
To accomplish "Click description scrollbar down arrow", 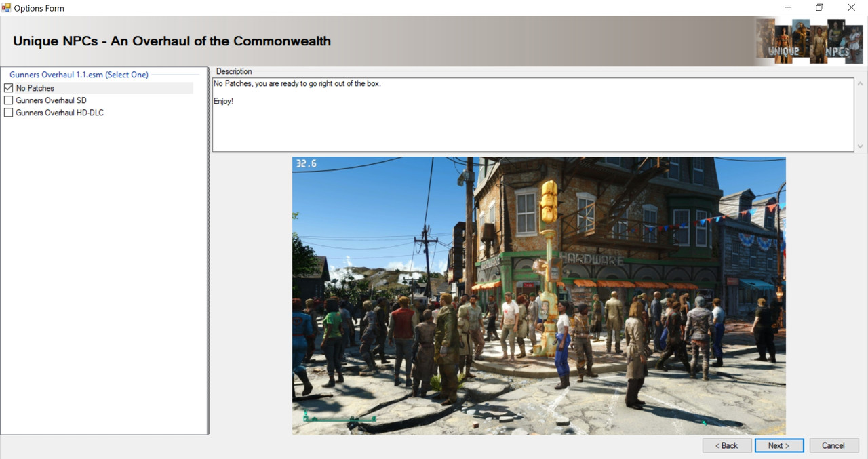I will point(861,146).
